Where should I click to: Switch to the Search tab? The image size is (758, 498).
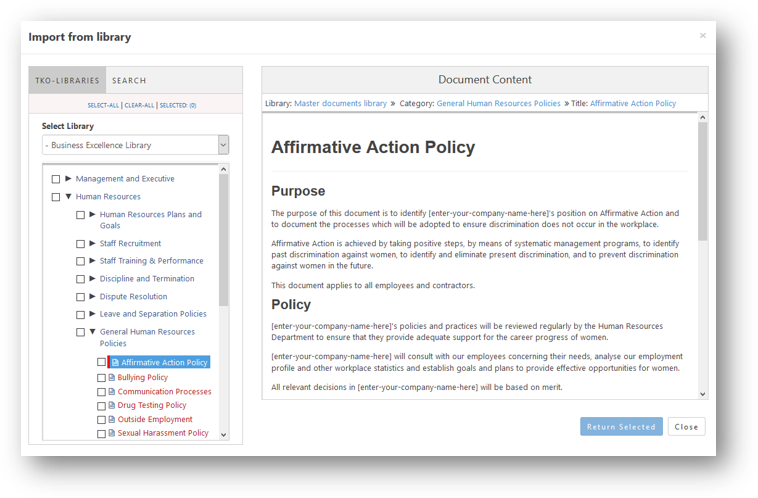pyautogui.click(x=129, y=80)
